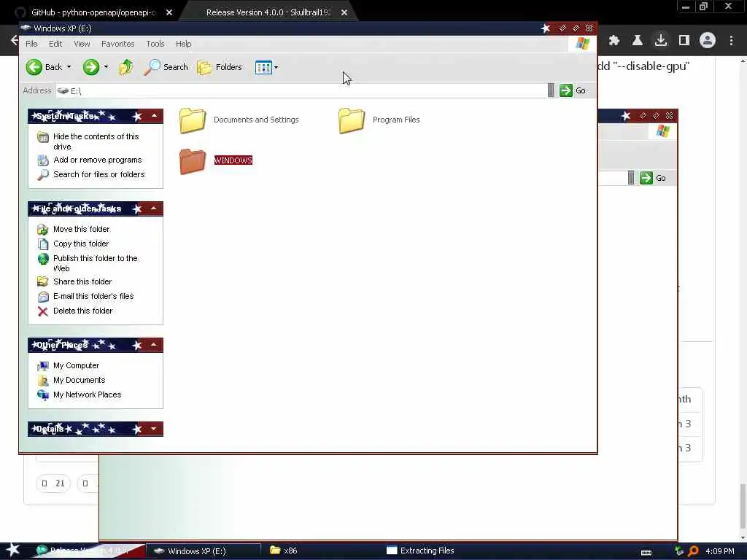Click Add or remove programs link
This screenshot has height=560, width=747.
click(98, 160)
